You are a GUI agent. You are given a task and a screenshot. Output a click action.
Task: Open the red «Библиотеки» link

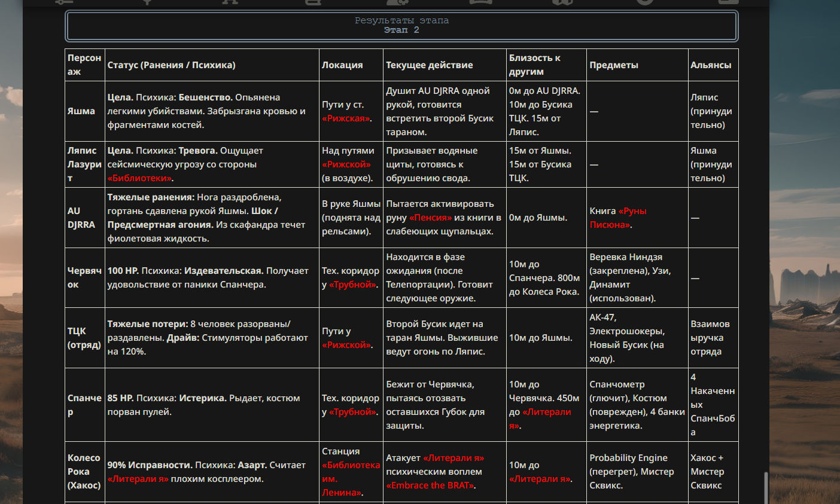pyautogui.click(x=141, y=178)
